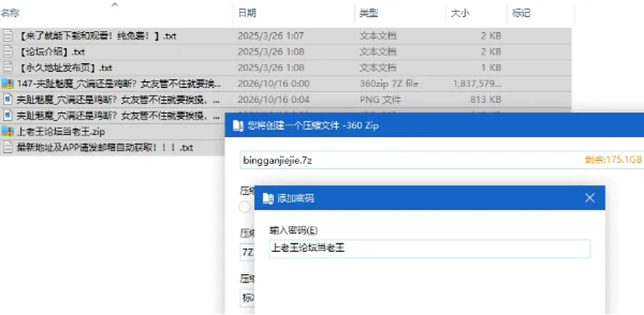This screenshot has height=315, width=644.
Task: Select the file 【永久地址发布页】.txt
Action: (65, 68)
